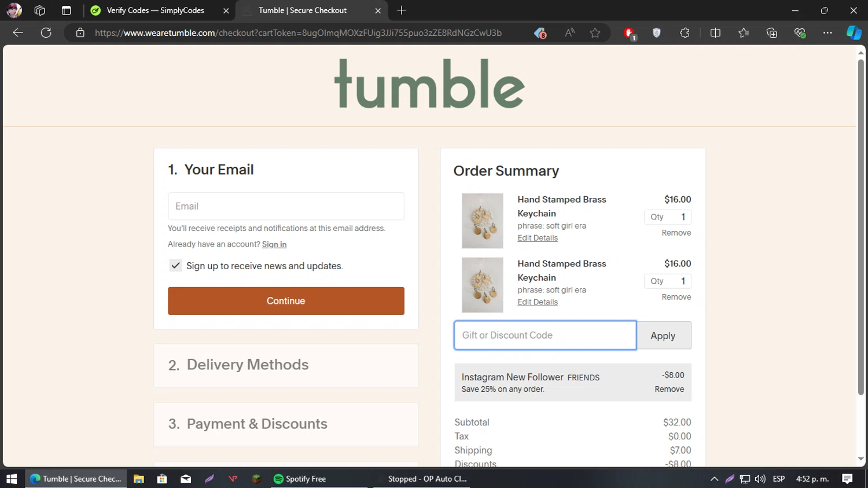Open first keychain product thumbnail

483,221
